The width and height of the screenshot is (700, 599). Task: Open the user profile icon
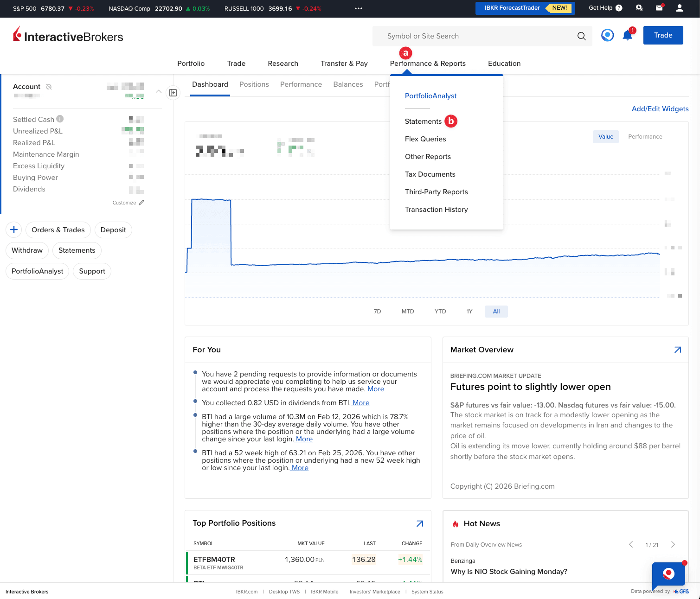679,8
